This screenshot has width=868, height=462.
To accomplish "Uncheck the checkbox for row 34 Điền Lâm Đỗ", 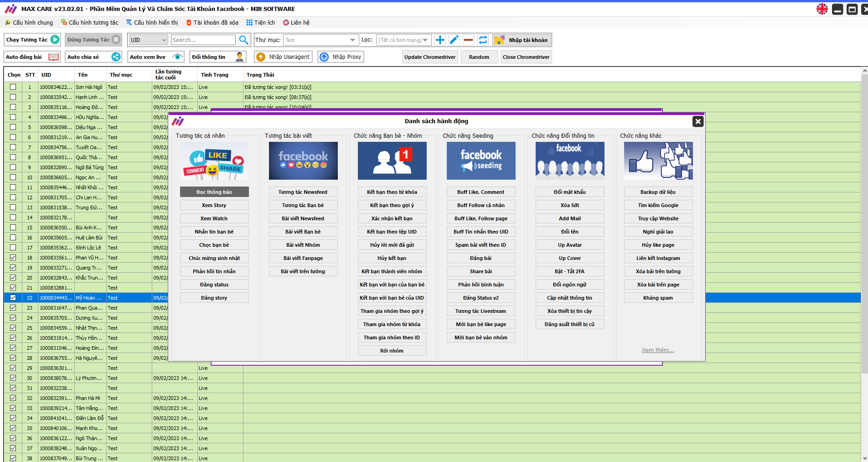I will 13,418.
